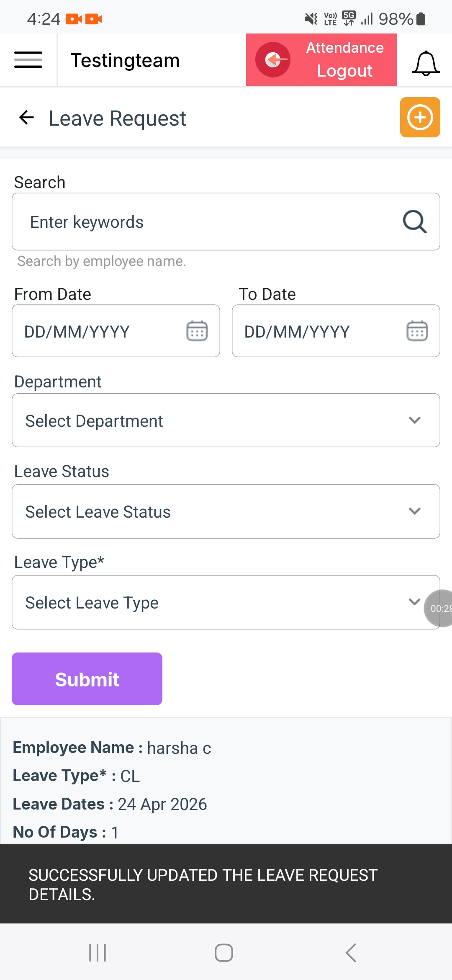Screen dimensions: 452x980
Task: Expand the Select Leave Type dropdown
Action: 218,602
